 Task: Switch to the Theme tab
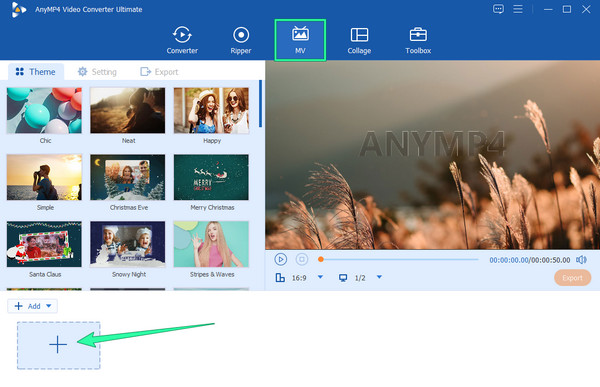coord(36,72)
